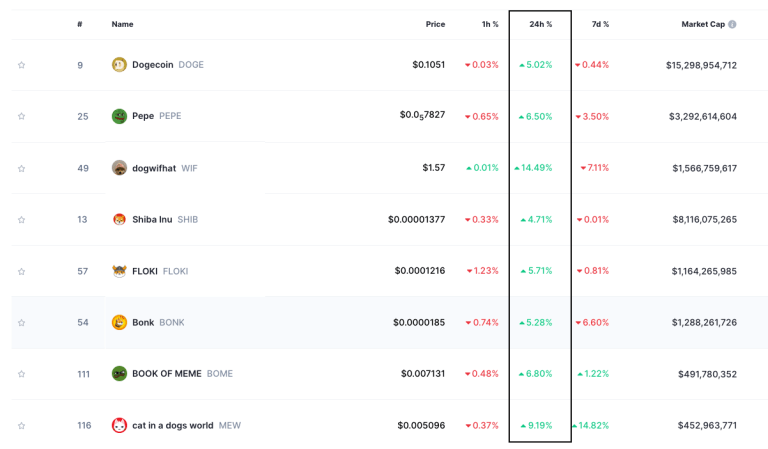The width and height of the screenshot is (768, 449).
Task: Click the Pepe frog logo icon
Action: click(119, 116)
